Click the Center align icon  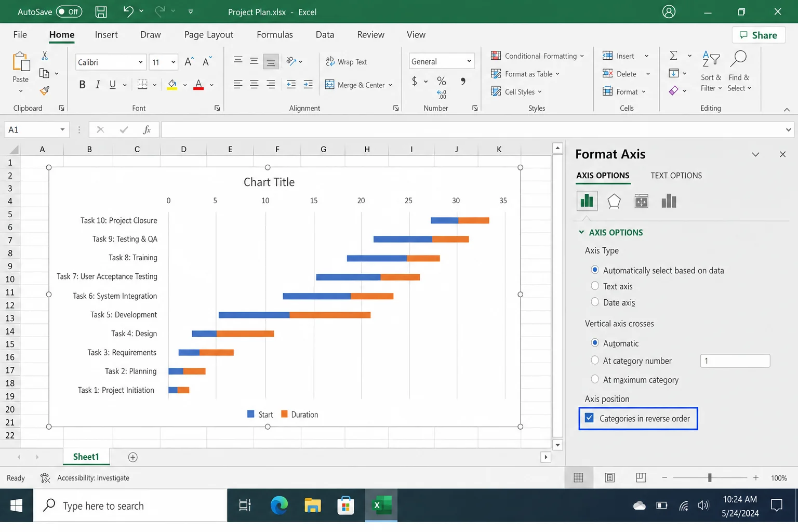(254, 84)
